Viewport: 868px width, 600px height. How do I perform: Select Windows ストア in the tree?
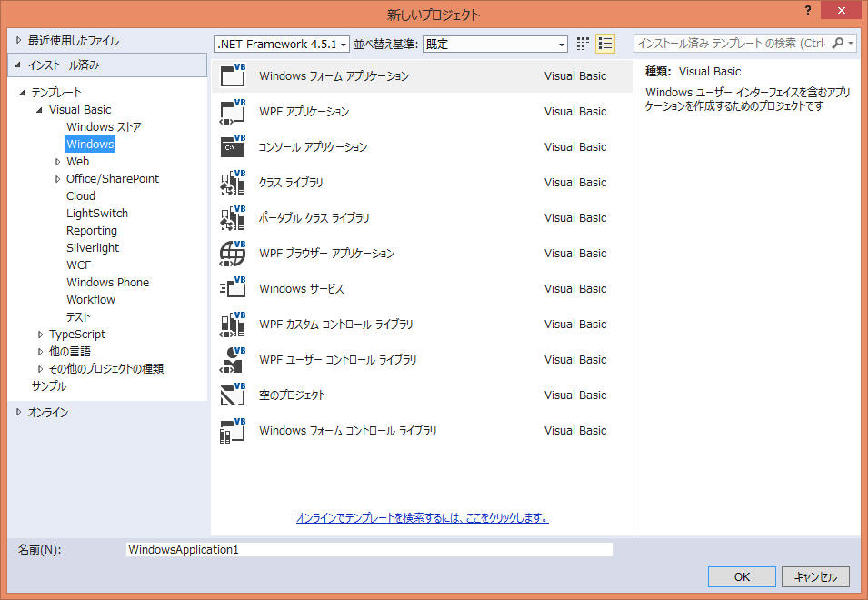pyautogui.click(x=105, y=126)
